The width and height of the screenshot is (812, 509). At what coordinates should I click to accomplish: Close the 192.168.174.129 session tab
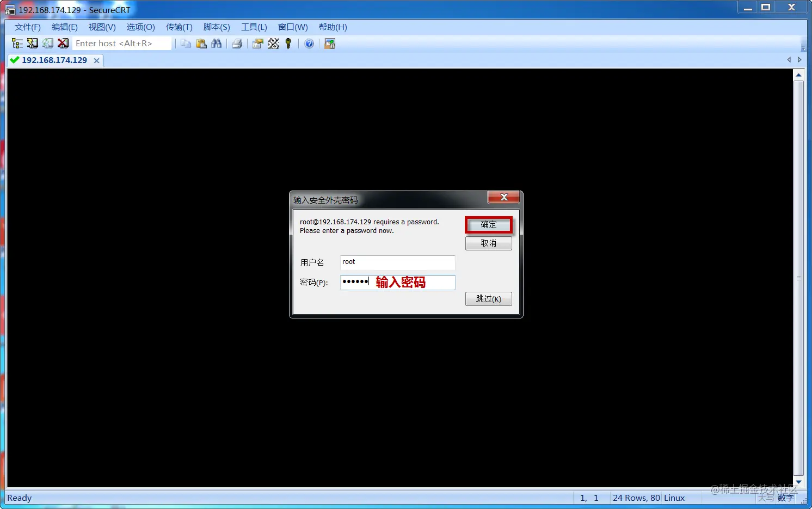[x=96, y=60]
